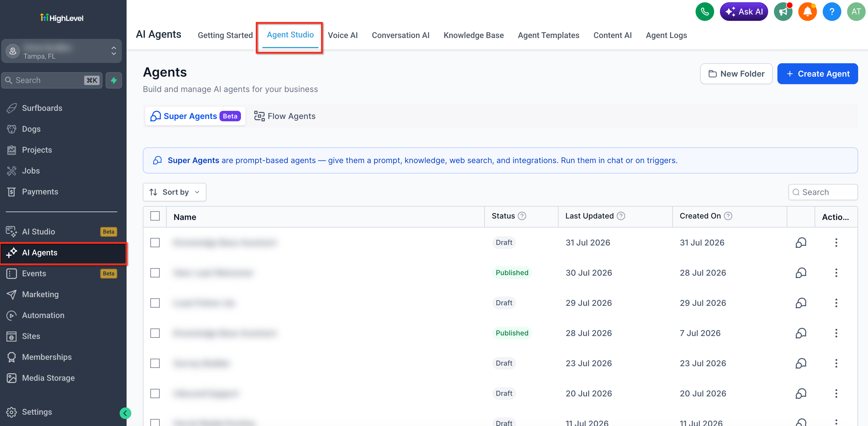Check the Draft row dated 29 Jul 2026
Screen dimensions: 868x426
[155, 303]
